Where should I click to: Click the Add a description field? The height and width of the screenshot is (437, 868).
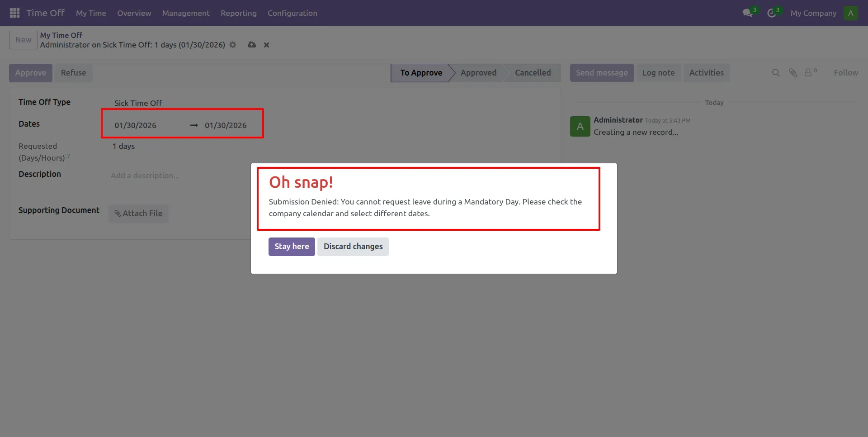coord(145,176)
